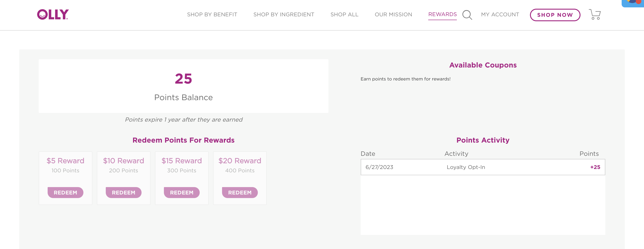Open My Account
644x249 pixels.
(500, 15)
